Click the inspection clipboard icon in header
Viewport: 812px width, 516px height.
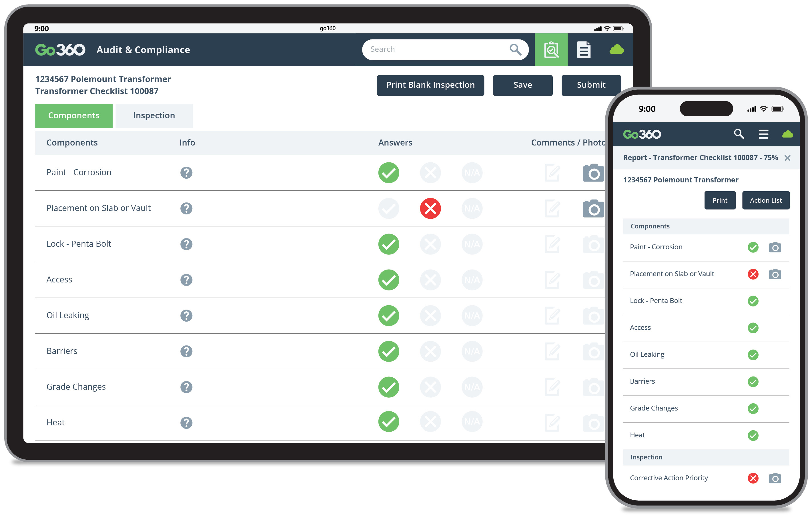(x=551, y=49)
